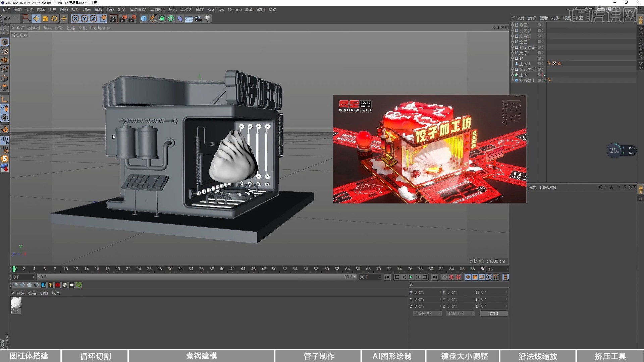Open the 世界坐标 coordinate space dropdown
The image size is (644, 362).
click(x=427, y=314)
